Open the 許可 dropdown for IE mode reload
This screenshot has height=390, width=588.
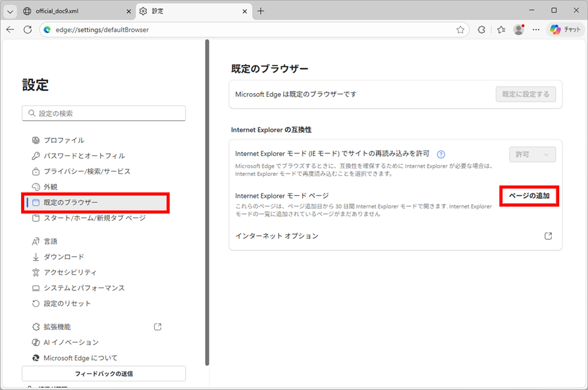(x=532, y=154)
